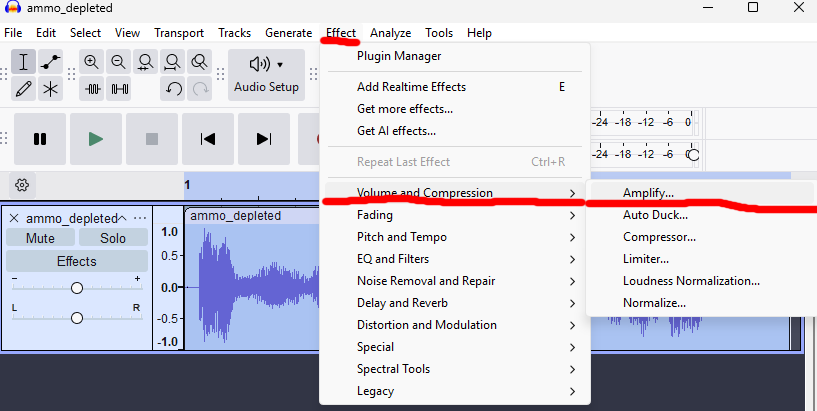Screen dimensions: 817x411
Task: Open the track Effects button
Action: (76, 261)
